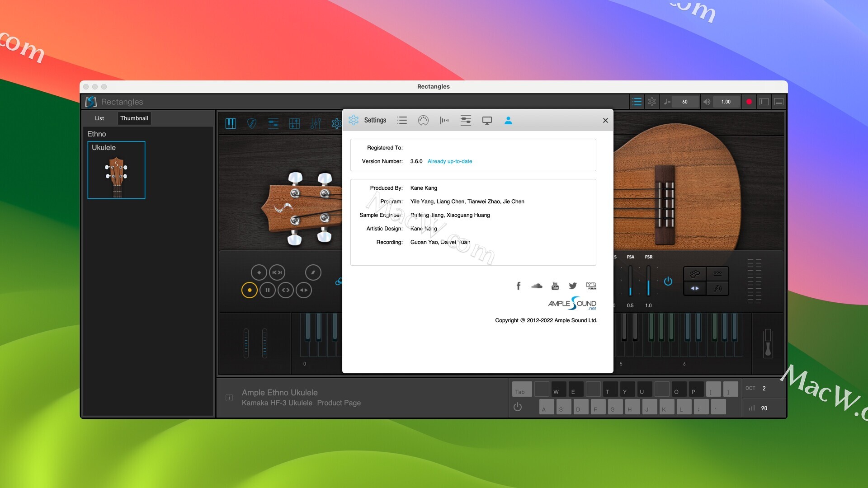
Task: Click the P key on virtual keyboard
Action: tap(696, 389)
